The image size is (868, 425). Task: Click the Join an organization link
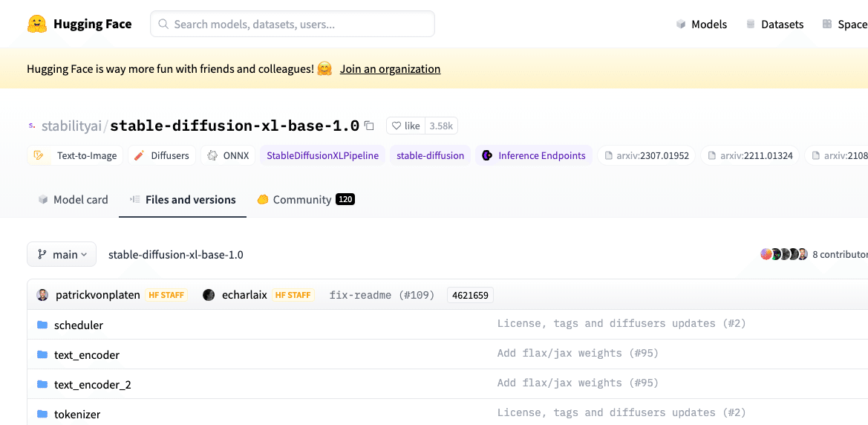390,69
